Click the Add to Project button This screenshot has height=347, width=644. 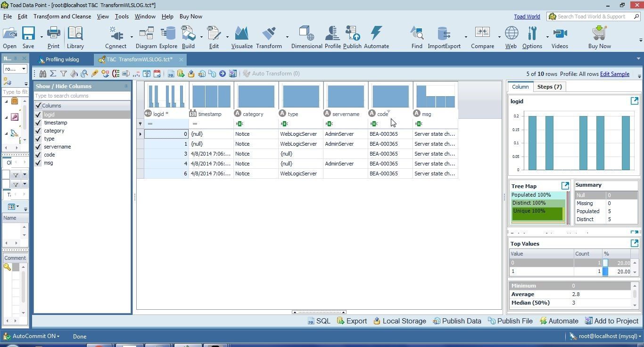(x=611, y=321)
